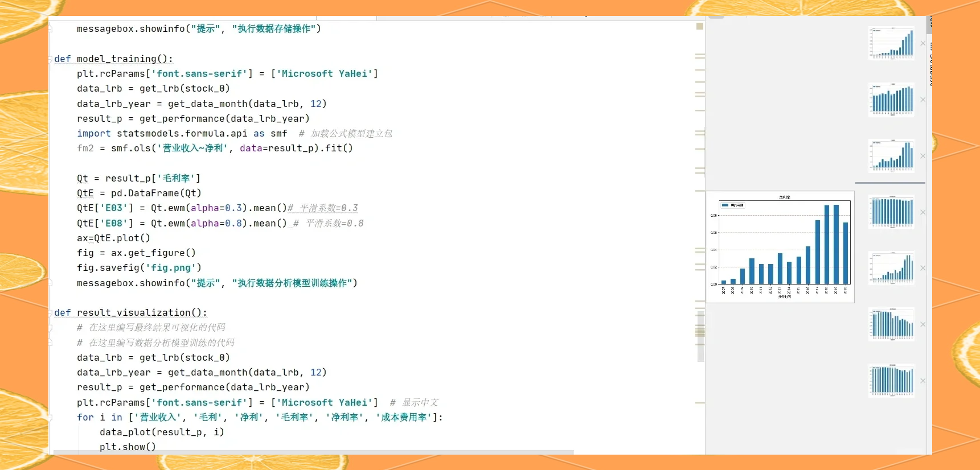The image size is (980, 470).
Task: Open the fourth plot thumbnail from the top
Action: tap(892, 212)
